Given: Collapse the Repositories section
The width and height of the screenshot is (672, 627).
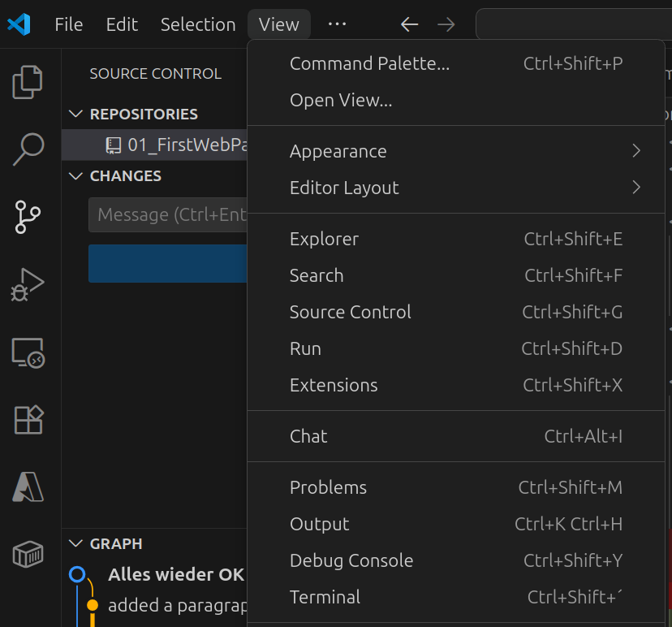Looking at the screenshot, I should pos(76,115).
